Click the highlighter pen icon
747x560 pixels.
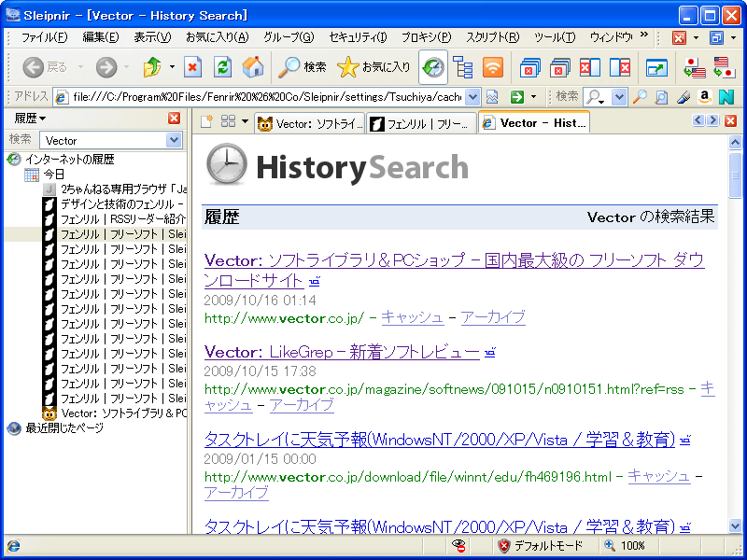tap(684, 97)
